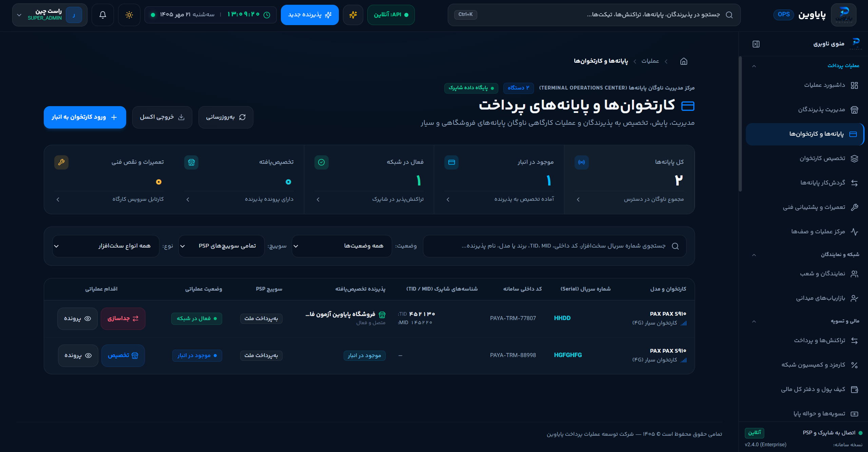This screenshot has width=868, height=452.
Task: Click the نمایندگان و شعب people icon
Action: [x=854, y=274]
